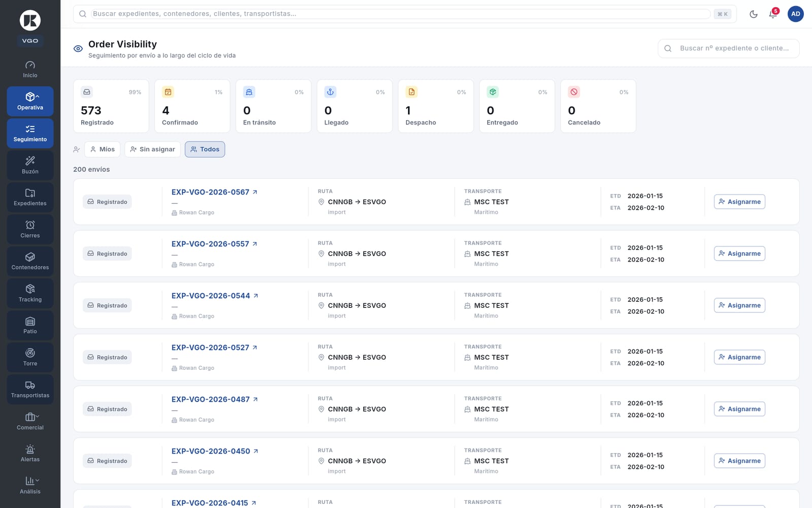Open Tracking in the sidebar

[x=30, y=294]
